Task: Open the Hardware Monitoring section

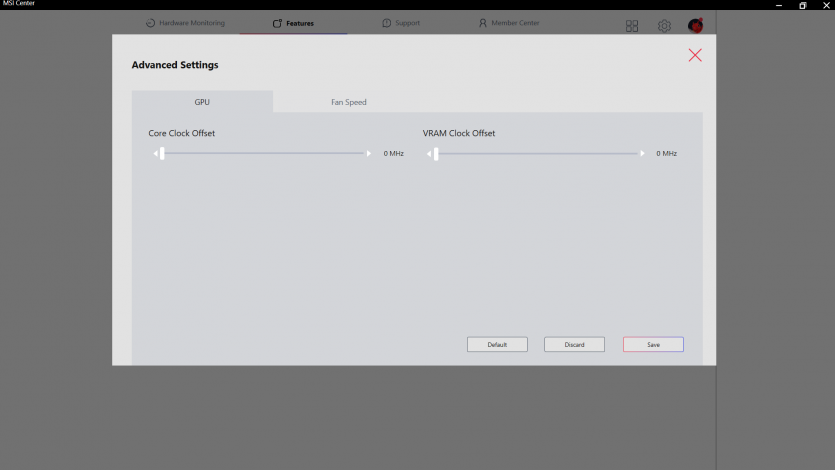Action: coord(185,23)
